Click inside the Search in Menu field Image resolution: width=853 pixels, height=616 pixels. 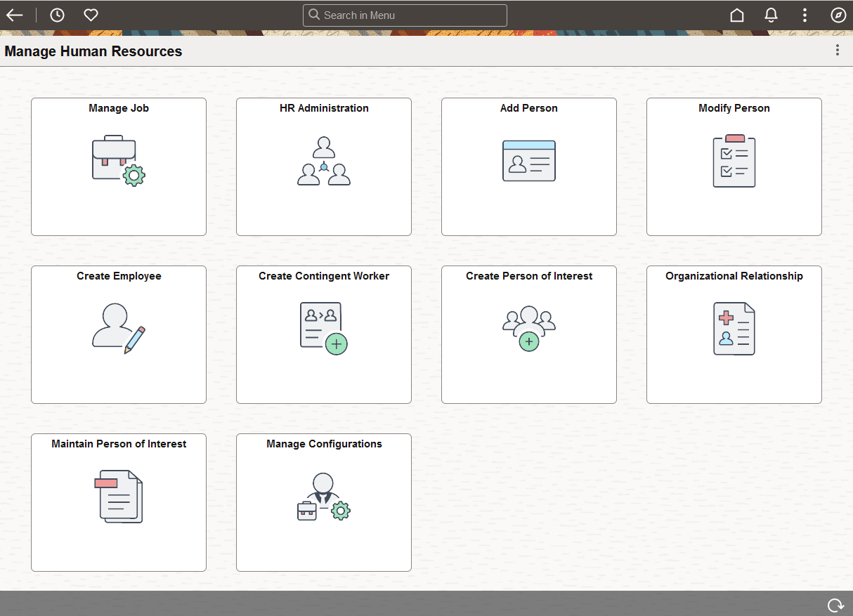point(404,15)
